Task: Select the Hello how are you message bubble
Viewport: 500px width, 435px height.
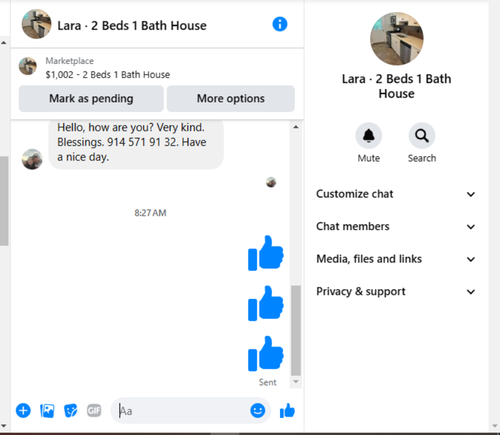Action: [x=136, y=144]
